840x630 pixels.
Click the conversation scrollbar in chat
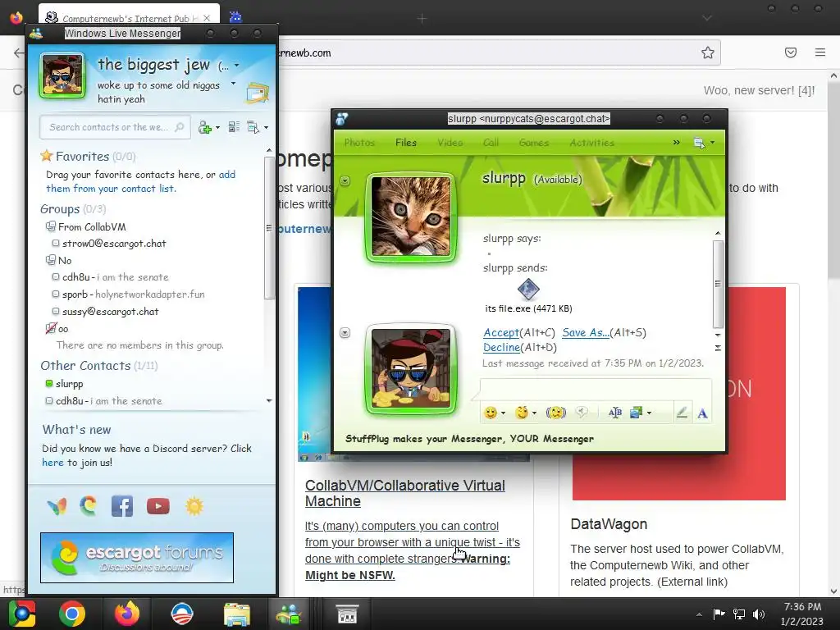pyautogui.click(x=718, y=284)
